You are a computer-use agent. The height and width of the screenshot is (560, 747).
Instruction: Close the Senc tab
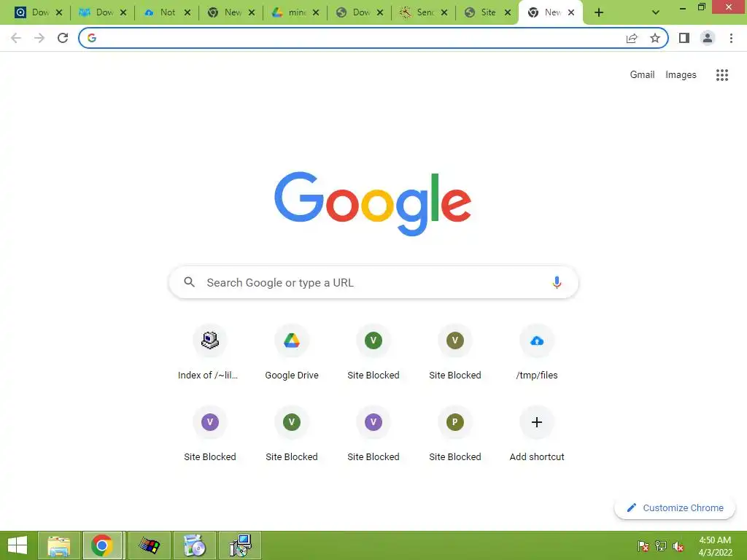tap(444, 12)
